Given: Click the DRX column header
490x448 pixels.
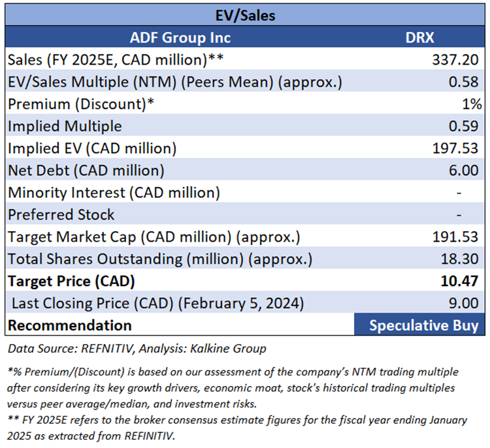Looking at the screenshot, I should [420, 37].
